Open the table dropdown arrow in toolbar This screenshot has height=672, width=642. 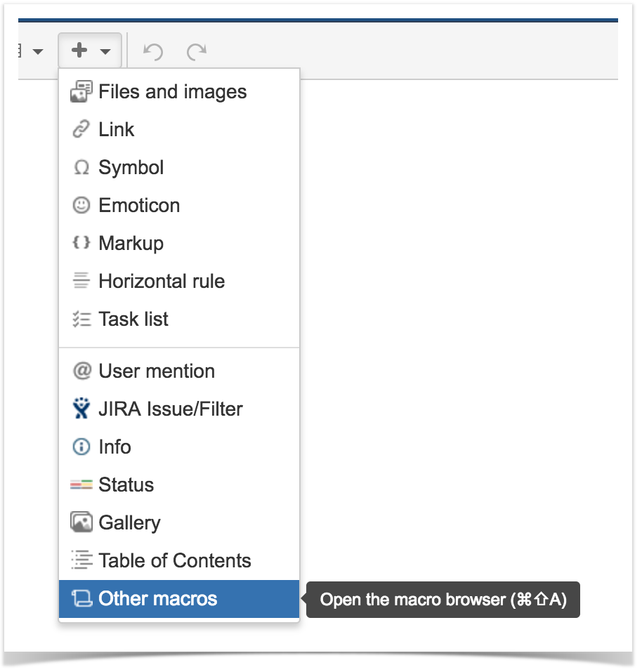pos(38,52)
